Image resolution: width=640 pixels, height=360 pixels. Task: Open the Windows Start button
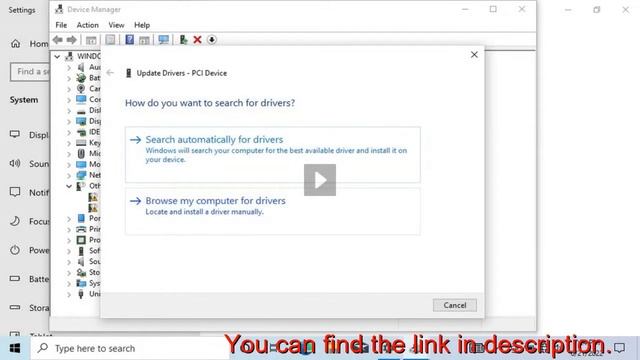[x=15, y=348]
